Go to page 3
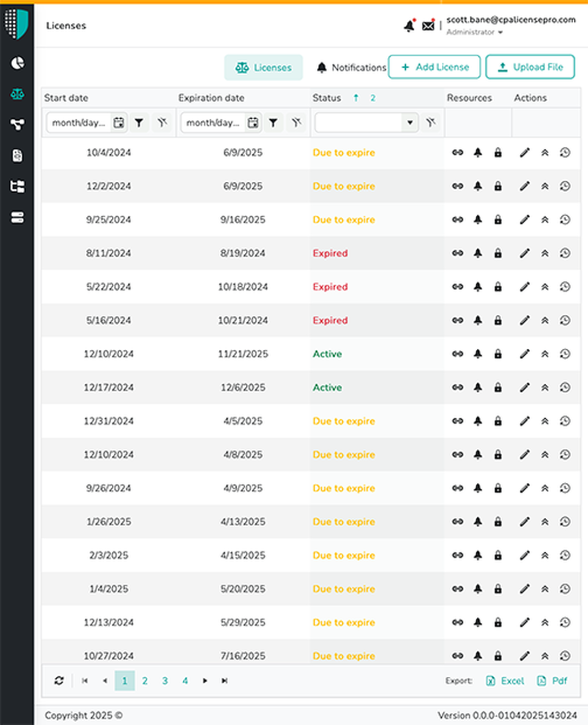Screen dimensions: 588x725 tap(165, 681)
